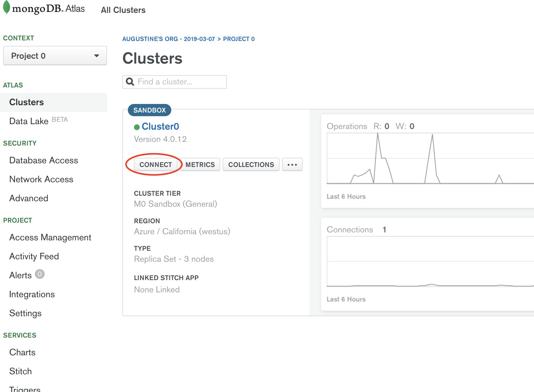Open project Settings
The height and width of the screenshot is (392, 534).
25,313
